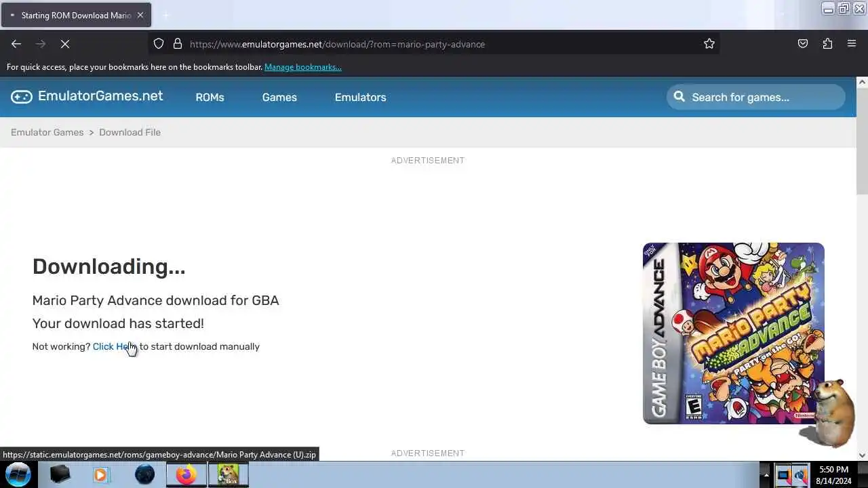Viewport: 868px width, 488px height.
Task: Click the Download File breadcrumb text
Action: pos(130,132)
